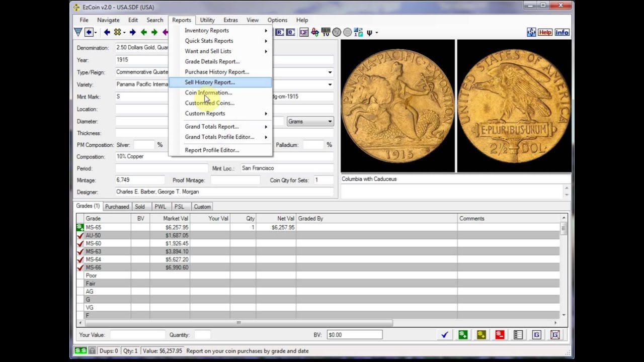This screenshot has width=644, height=362.
Task: Click the Your Value input field
Action: pyautogui.click(x=137, y=335)
